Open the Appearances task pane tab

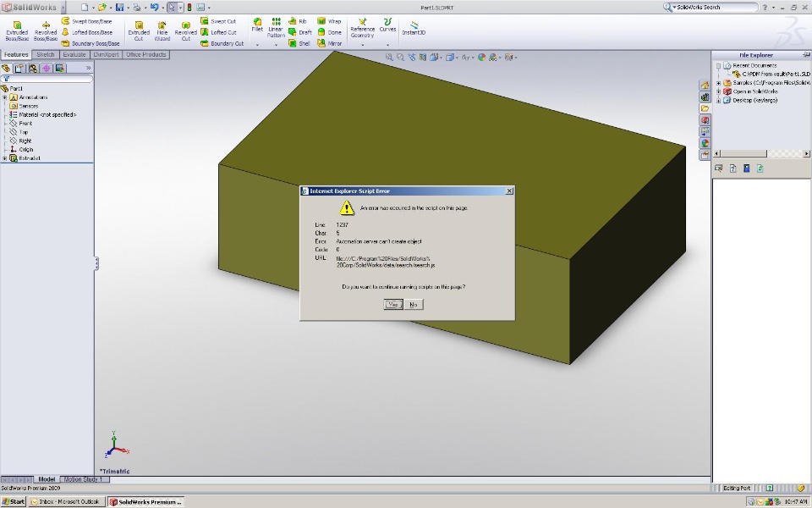point(705,144)
